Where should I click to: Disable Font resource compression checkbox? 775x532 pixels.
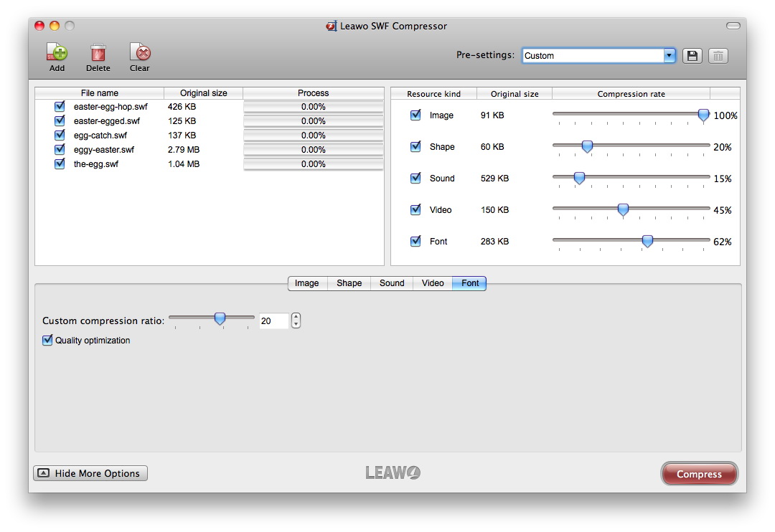pyautogui.click(x=415, y=242)
